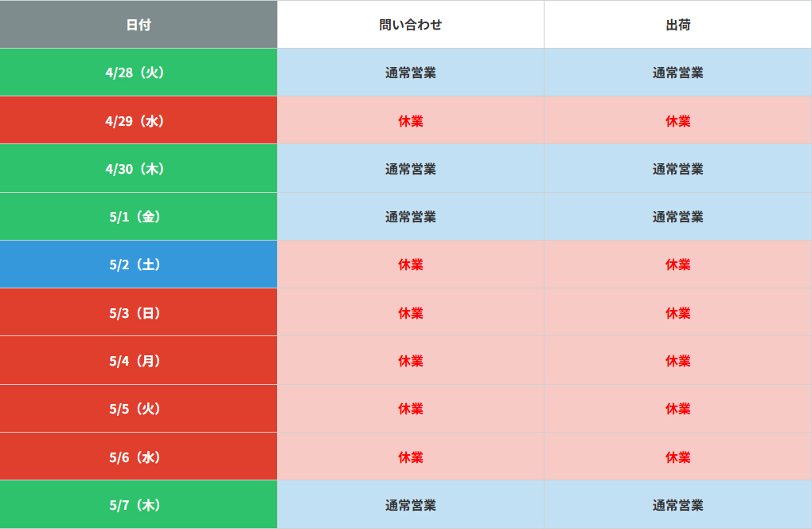812x529 pixels.
Task: Select 出荷 通常営業 cell for 5/7（木）
Action: pyautogui.click(x=678, y=505)
